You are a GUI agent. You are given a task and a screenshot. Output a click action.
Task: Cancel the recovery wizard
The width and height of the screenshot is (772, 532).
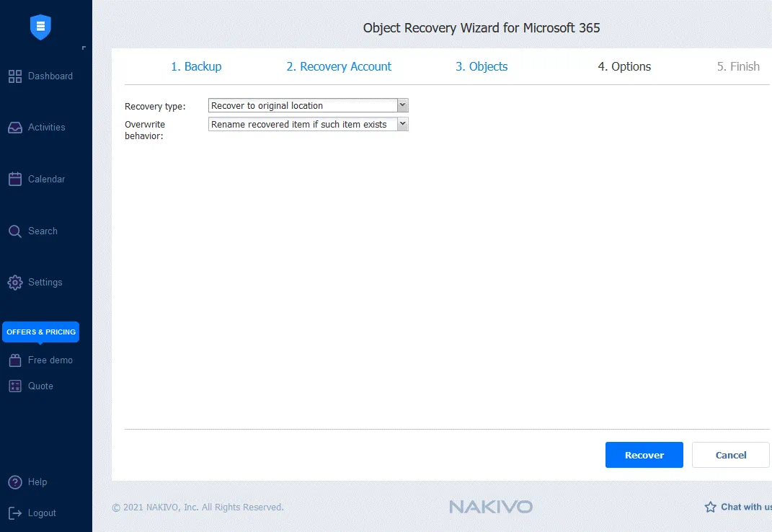click(730, 455)
